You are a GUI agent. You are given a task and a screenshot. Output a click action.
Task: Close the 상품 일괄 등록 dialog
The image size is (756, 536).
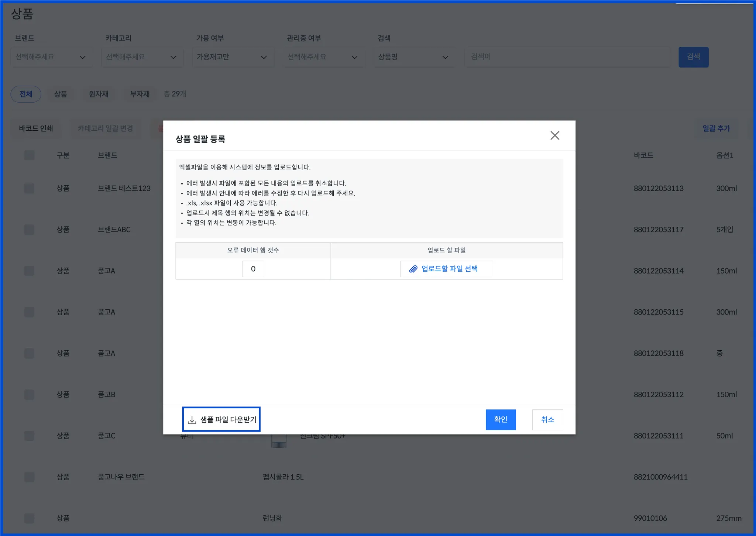[x=554, y=135]
